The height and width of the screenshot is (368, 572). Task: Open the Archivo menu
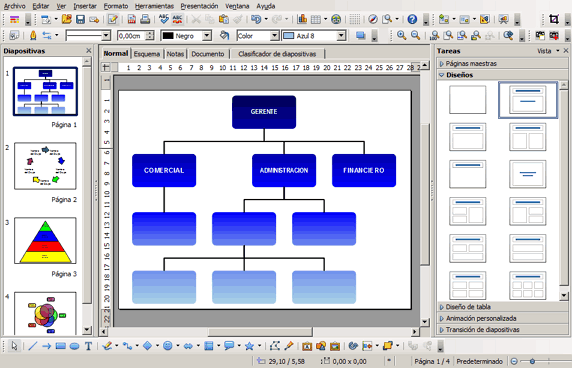point(15,6)
